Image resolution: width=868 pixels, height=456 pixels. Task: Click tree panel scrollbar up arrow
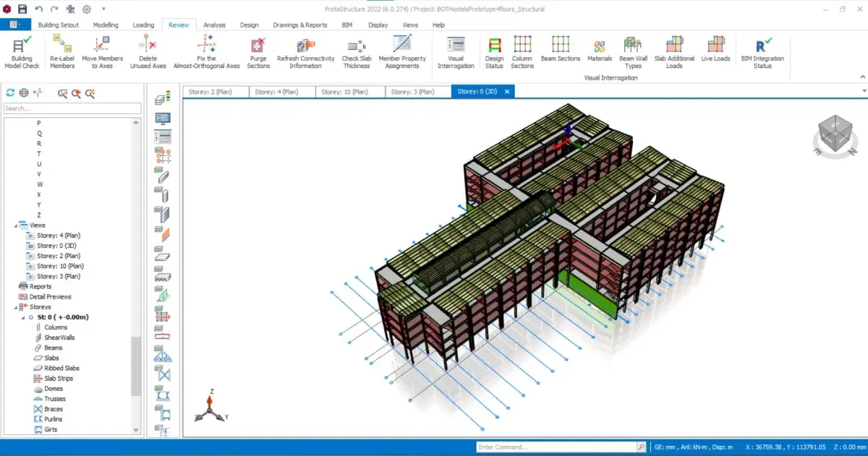[x=136, y=123]
